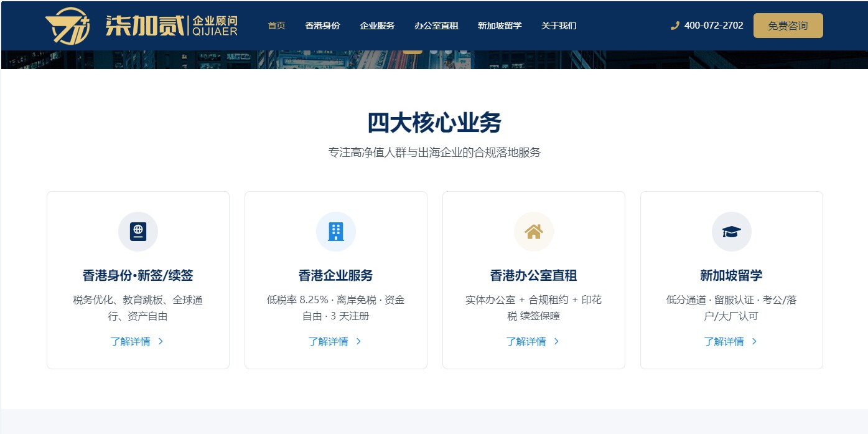Open the 企业服务 menu item
The height and width of the screenshot is (434, 868).
click(x=377, y=26)
